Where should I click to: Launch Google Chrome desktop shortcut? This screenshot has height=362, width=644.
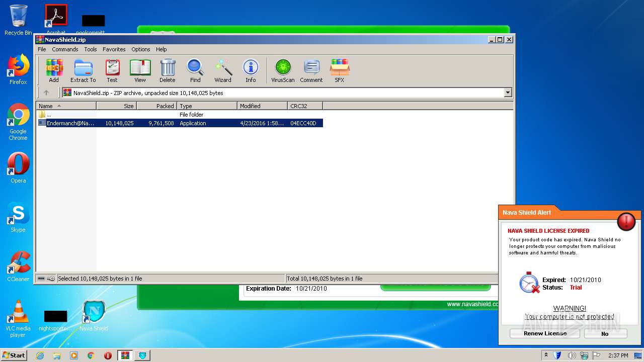point(18,122)
